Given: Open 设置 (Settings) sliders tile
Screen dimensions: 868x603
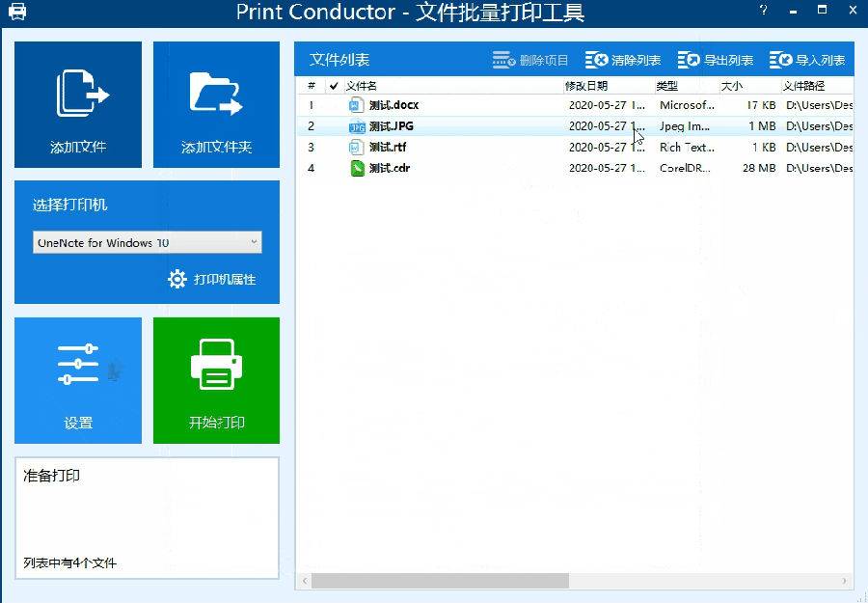Looking at the screenshot, I should point(78,380).
